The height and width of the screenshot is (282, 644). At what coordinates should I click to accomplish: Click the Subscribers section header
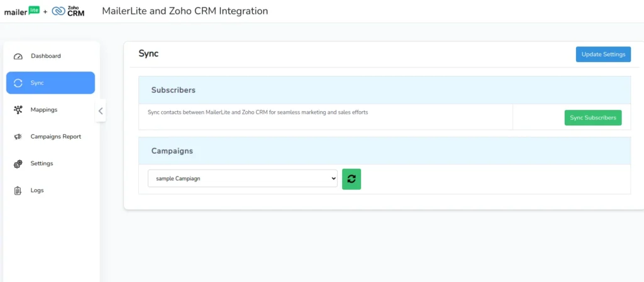174,90
